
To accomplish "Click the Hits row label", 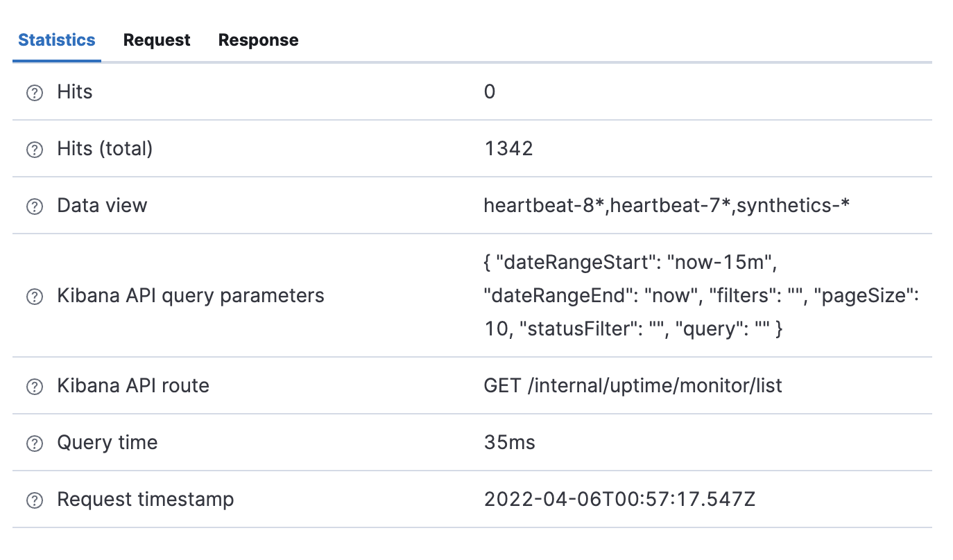I will [74, 92].
